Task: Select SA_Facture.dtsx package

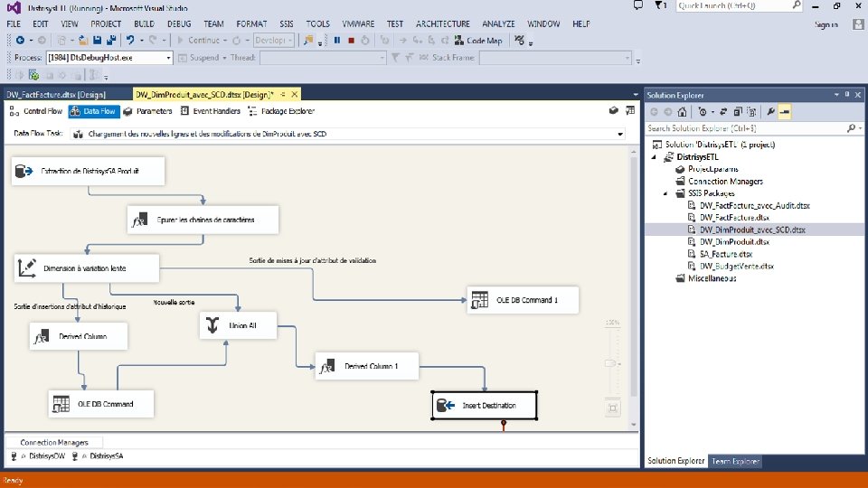Action: [726, 254]
